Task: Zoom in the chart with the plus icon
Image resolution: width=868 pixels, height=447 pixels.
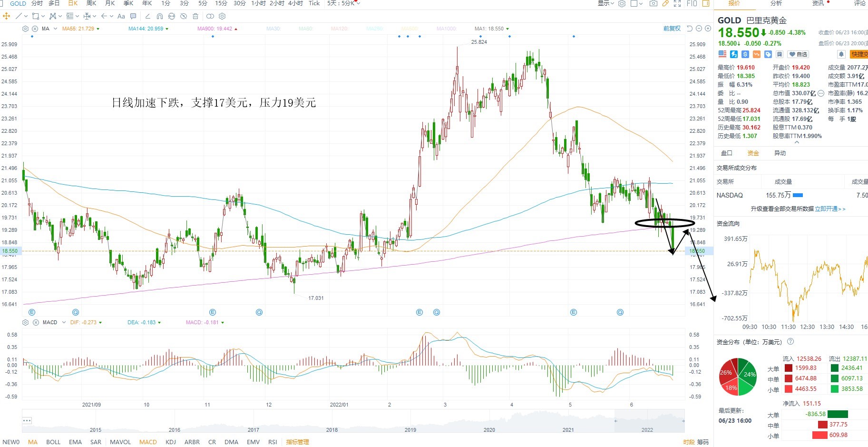Action: point(708,29)
